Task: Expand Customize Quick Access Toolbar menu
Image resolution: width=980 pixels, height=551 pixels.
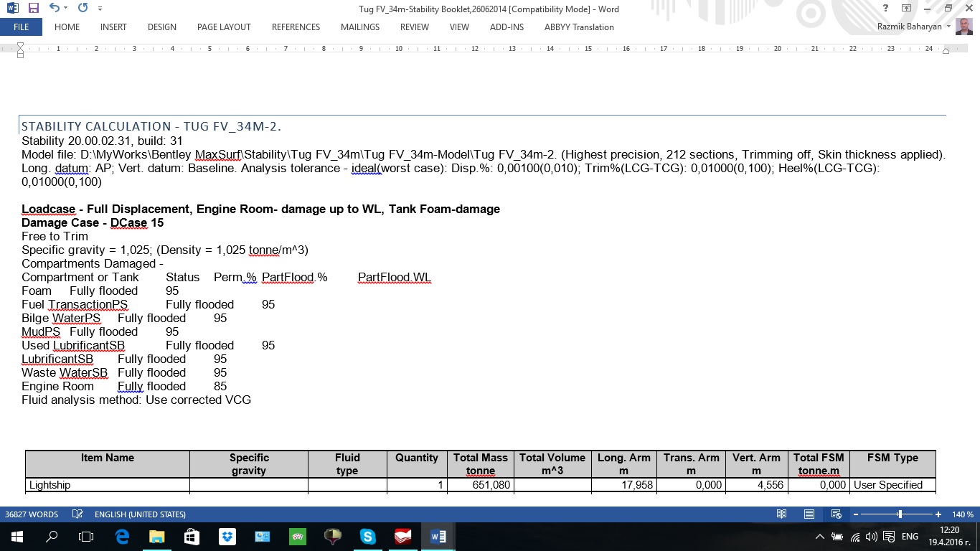Action: (100, 9)
